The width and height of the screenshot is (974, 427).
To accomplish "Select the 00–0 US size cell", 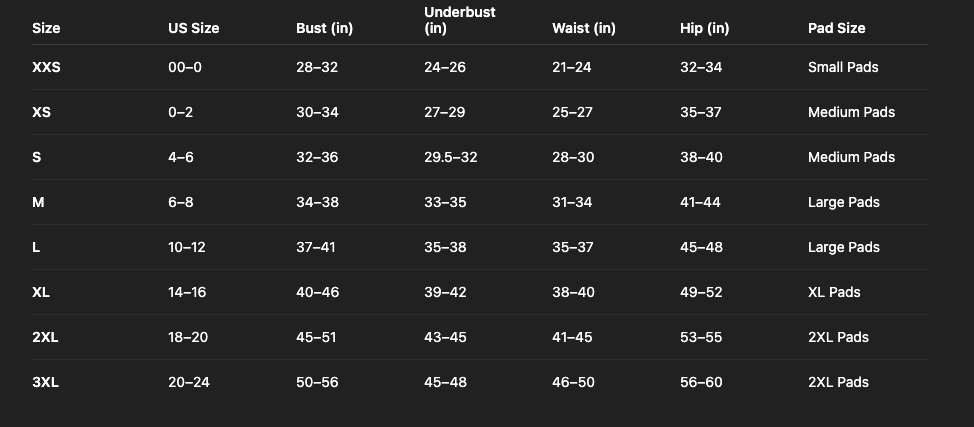I will point(185,67).
